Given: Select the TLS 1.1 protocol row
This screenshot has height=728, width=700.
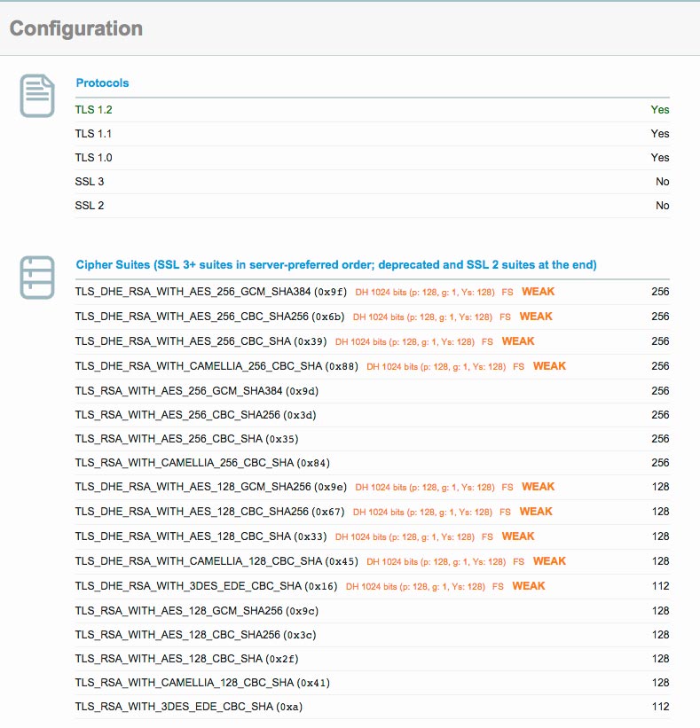Looking at the screenshot, I should (372, 134).
